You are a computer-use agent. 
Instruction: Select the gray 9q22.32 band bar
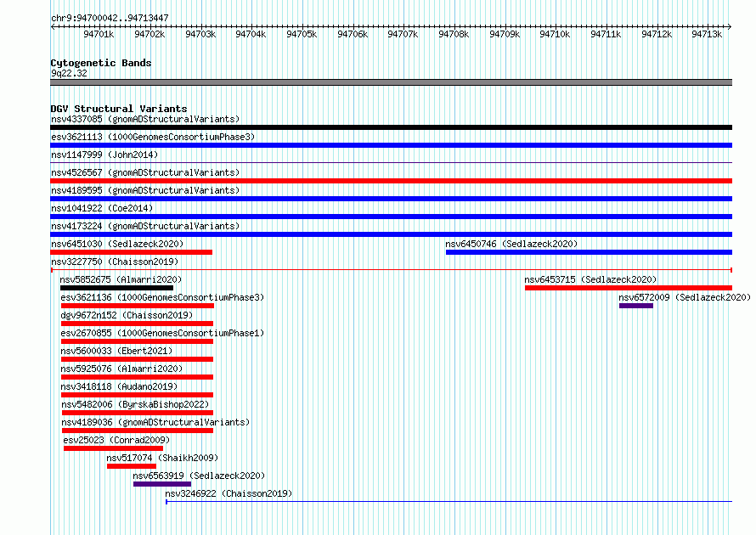click(x=391, y=83)
